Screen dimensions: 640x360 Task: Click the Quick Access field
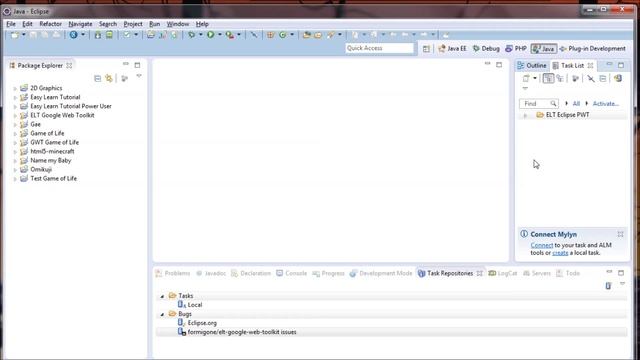[x=380, y=48]
